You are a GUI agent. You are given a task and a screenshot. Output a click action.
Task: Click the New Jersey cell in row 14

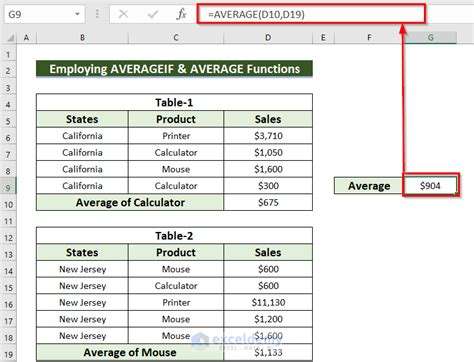(82, 269)
